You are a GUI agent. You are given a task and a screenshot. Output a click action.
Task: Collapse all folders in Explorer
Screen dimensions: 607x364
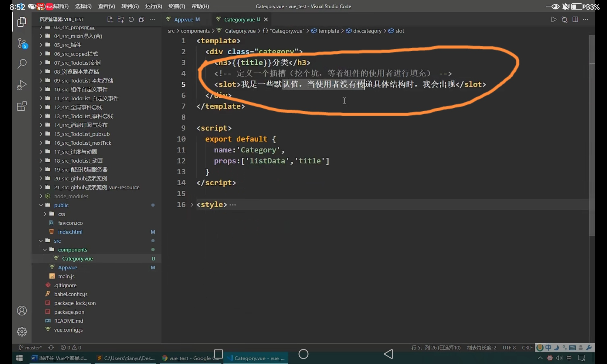(x=141, y=19)
